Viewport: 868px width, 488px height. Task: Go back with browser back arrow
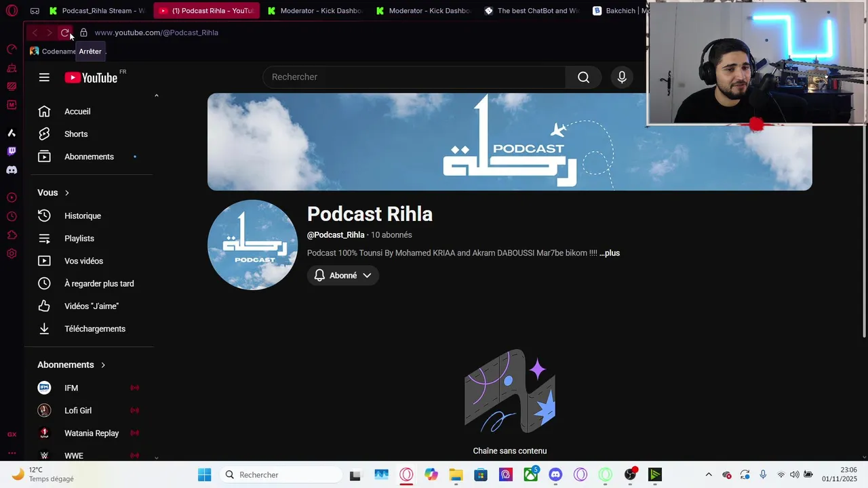click(x=35, y=33)
